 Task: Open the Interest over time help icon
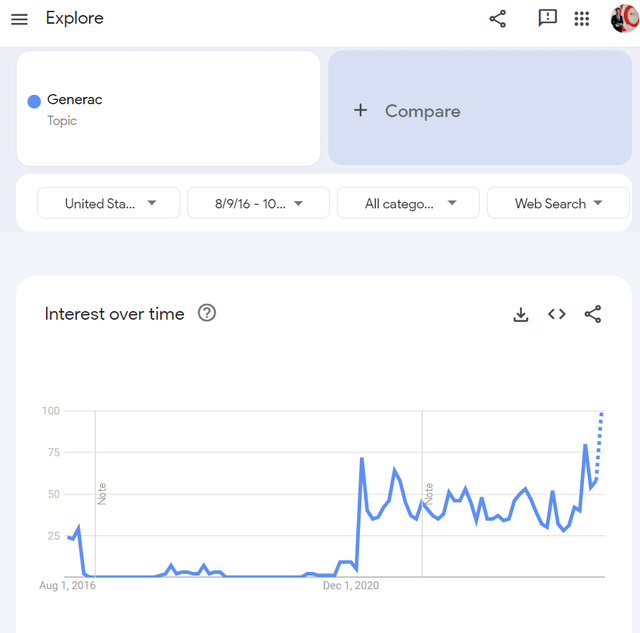click(207, 313)
